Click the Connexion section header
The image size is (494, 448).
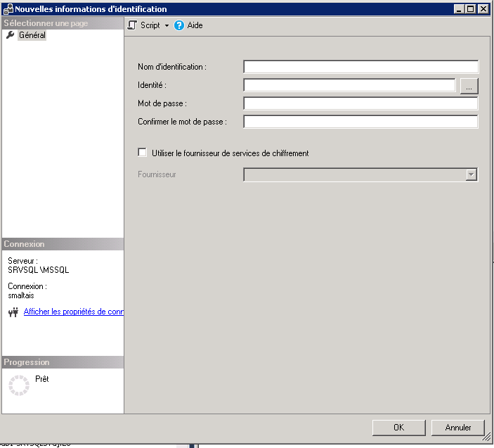pos(63,244)
